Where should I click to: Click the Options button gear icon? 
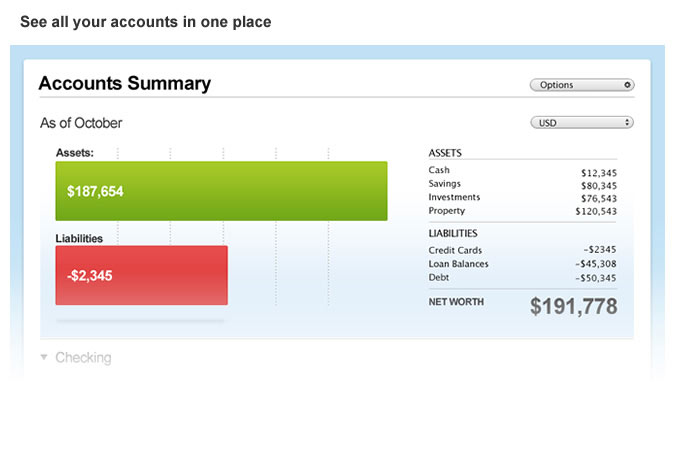click(x=627, y=85)
